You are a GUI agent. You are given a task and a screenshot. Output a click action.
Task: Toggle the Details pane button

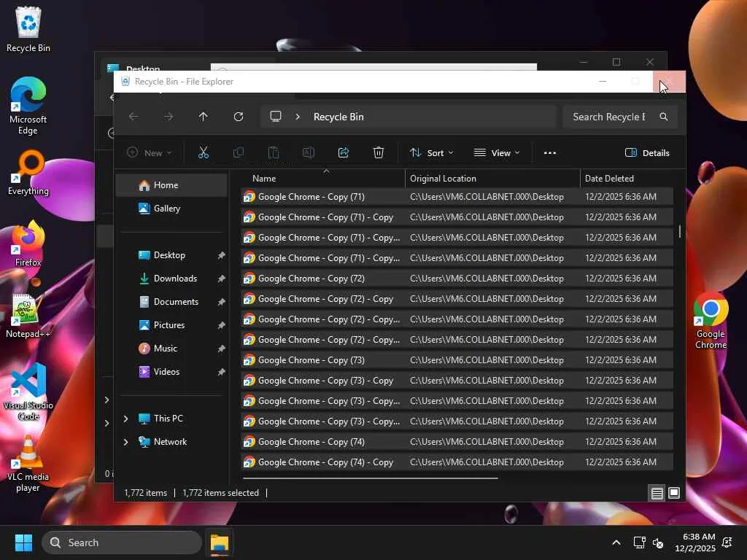point(647,153)
